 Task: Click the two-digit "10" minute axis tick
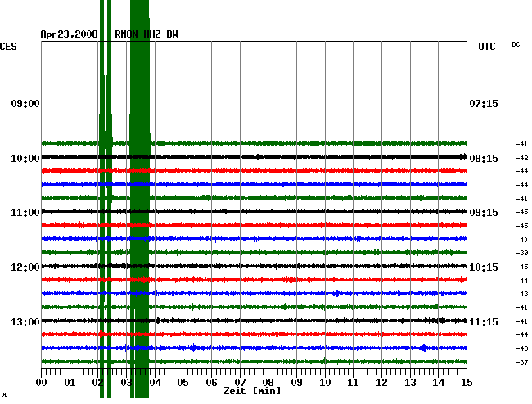tap(325, 383)
